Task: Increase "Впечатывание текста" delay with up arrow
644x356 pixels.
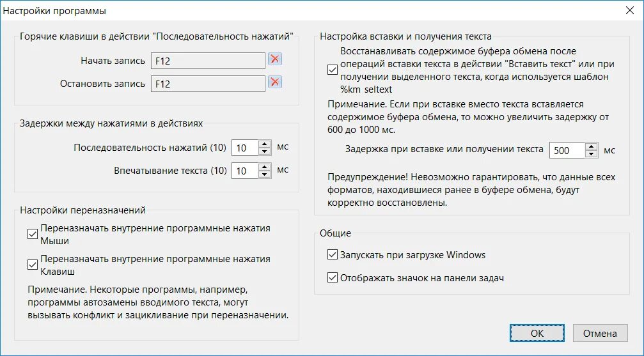Action: click(x=265, y=167)
